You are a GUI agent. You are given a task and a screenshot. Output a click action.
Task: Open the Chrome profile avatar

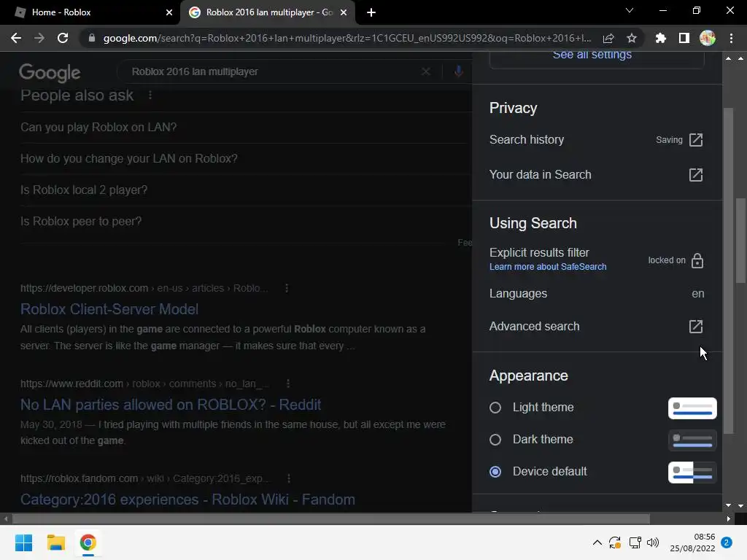708,38
